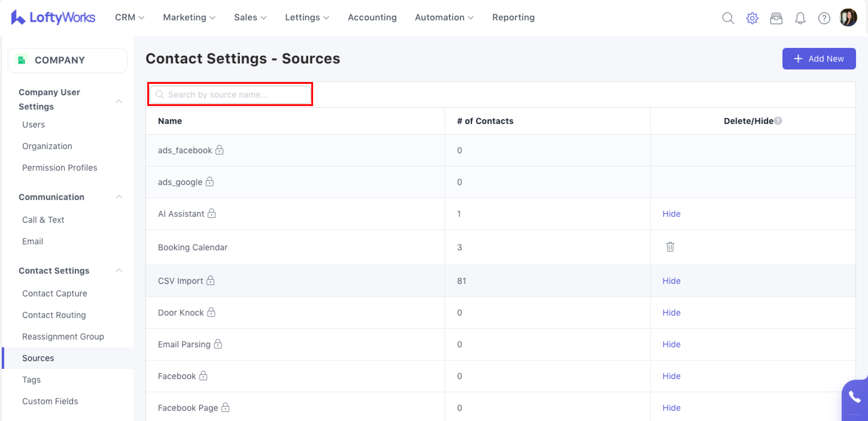This screenshot has height=421, width=868.
Task: Open Accounting in the top navigation
Action: click(x=372, y=17)
